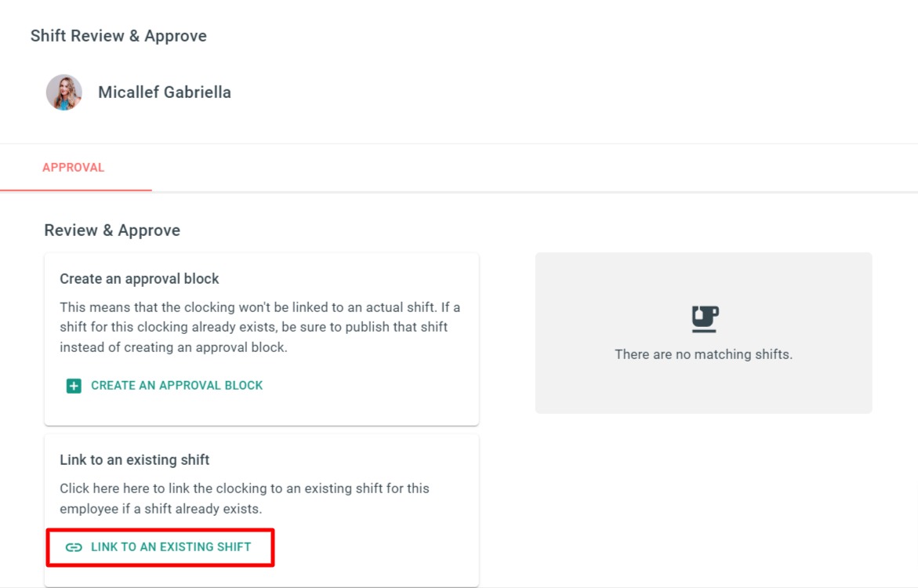Click the Shift Review & Approve title
This screenshot has width=918, height=588.
(119, 36)
